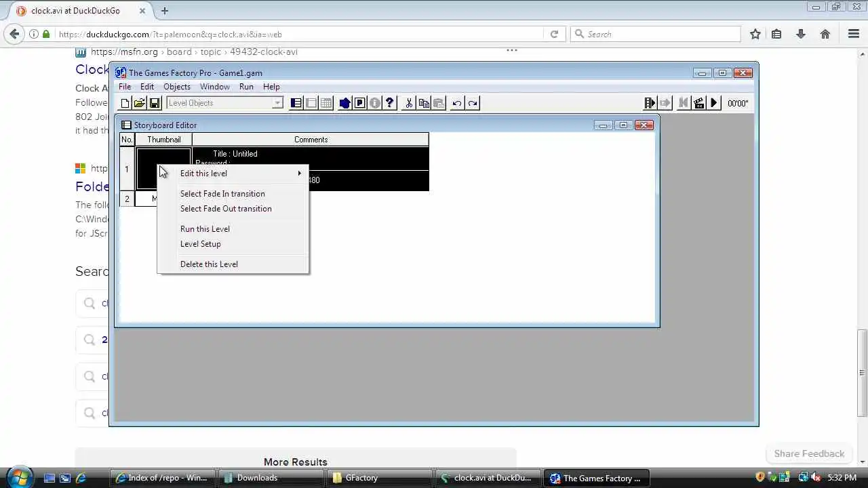The width and height of the screenshot is (868, 488).
Task: Click the Cut scissors icon
Action: click(x=409, y=103)
